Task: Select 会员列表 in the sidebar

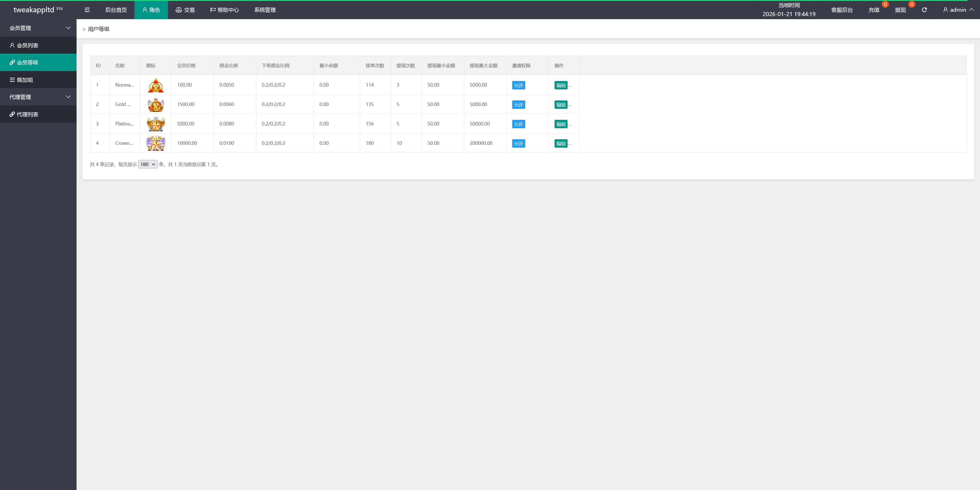Action: [x=27, y=45]
